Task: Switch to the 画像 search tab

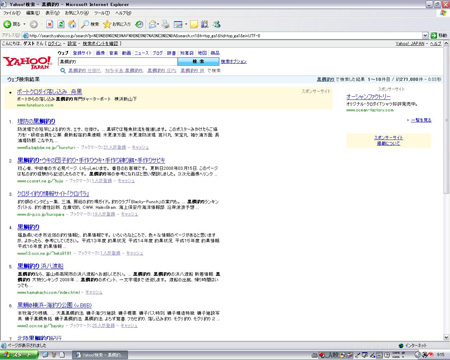Action: point(100,53)
